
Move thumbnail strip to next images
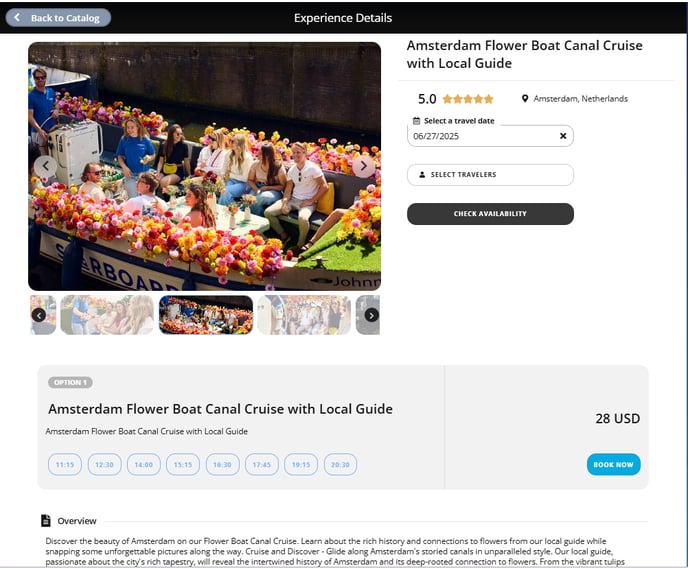point(371,315)
